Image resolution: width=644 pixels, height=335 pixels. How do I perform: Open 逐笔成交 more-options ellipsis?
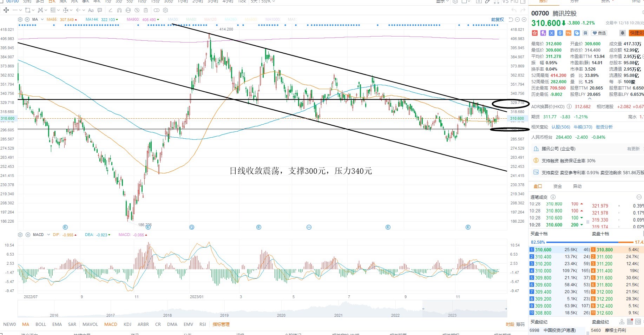(x=639, y=197)
